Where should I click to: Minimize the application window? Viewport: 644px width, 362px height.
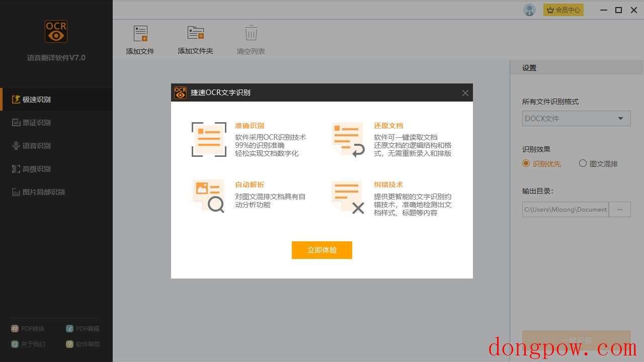pos(603,10)
